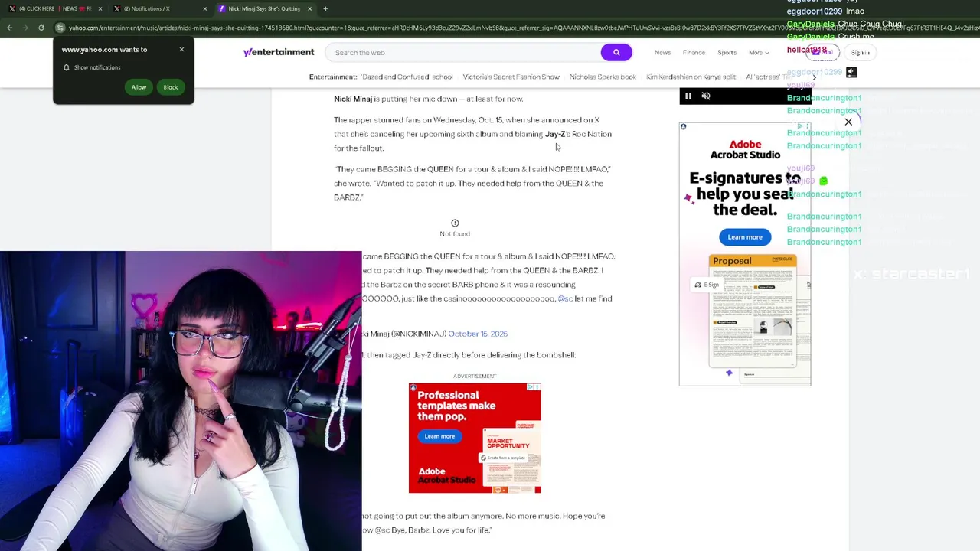Pause the sidebar video player
Screen dimensions: 980x551
coord(688,96)
